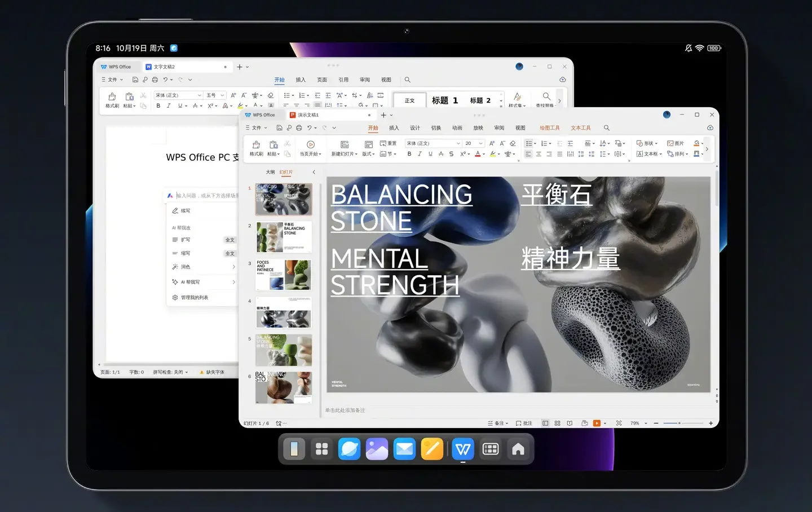Open the 文件 menu in the presentation window
This screenshot has width=812, height=512.
(x=257, y=128)
